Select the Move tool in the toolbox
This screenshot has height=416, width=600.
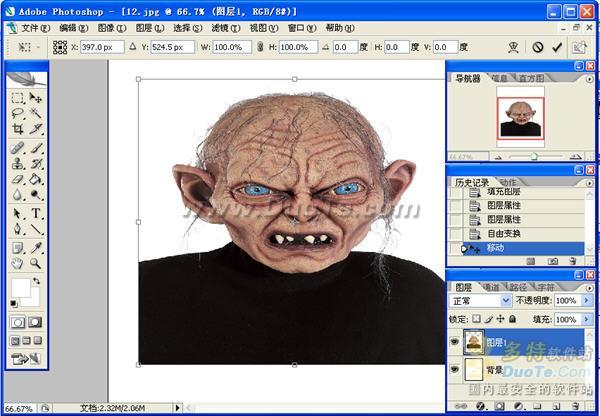(x=36, y=98)
